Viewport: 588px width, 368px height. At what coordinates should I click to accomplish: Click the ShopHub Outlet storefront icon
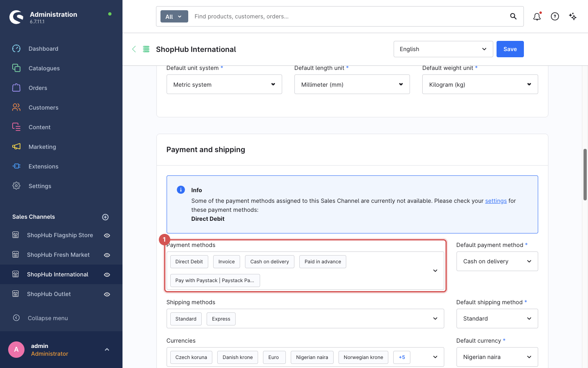point(16,294)
